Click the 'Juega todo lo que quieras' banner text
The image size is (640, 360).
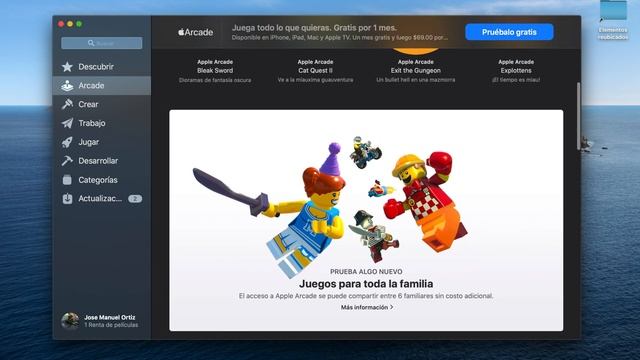[314, 28]
